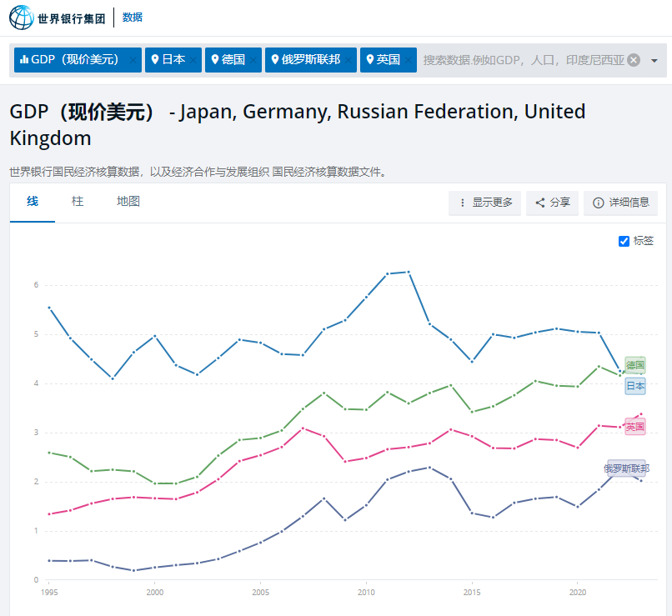This screenshot has height=616, width=672.
Task: Open the 数据 link in the header
Action: [133, 17]
